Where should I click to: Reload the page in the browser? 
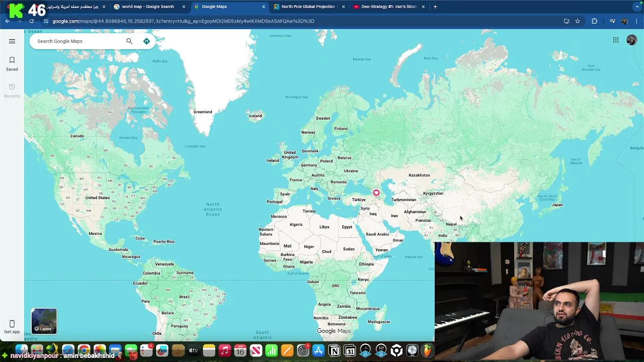coord(31,21)
